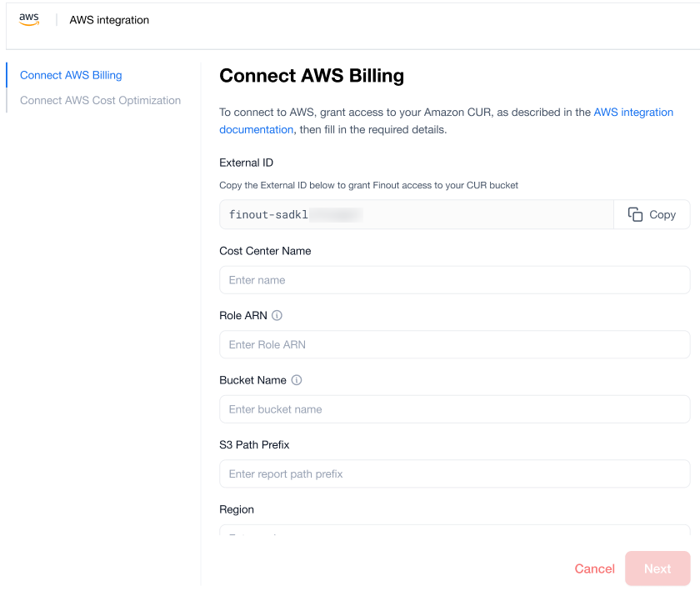Click the Bucket Name info icon
Viewport: 700px width, 591px height.
[297, 380]
